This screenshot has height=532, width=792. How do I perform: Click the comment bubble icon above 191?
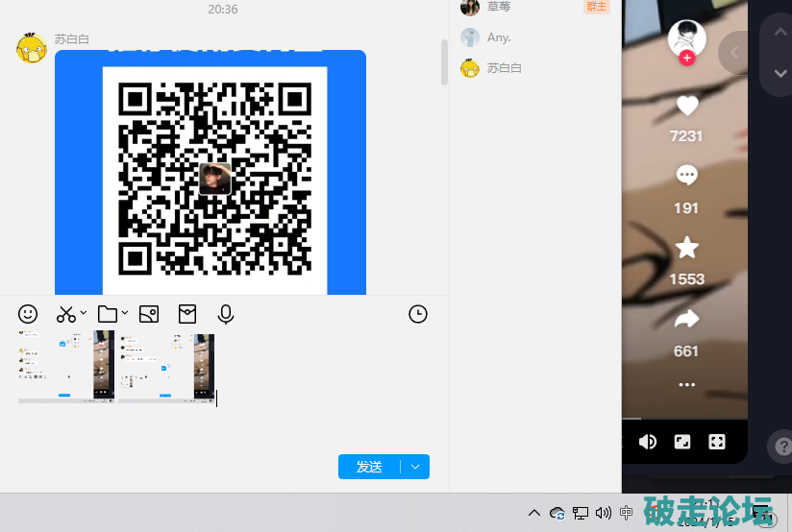[x=686, y=176]
